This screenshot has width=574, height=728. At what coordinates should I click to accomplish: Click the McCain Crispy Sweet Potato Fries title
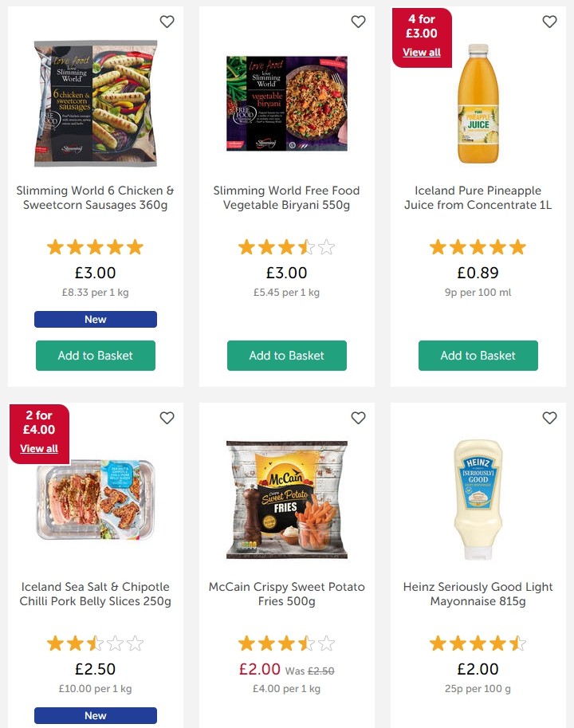tap(286, 594)
